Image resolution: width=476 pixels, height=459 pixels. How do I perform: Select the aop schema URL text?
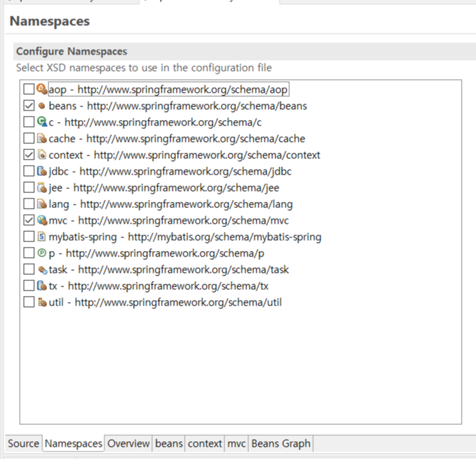coord(183,89)
